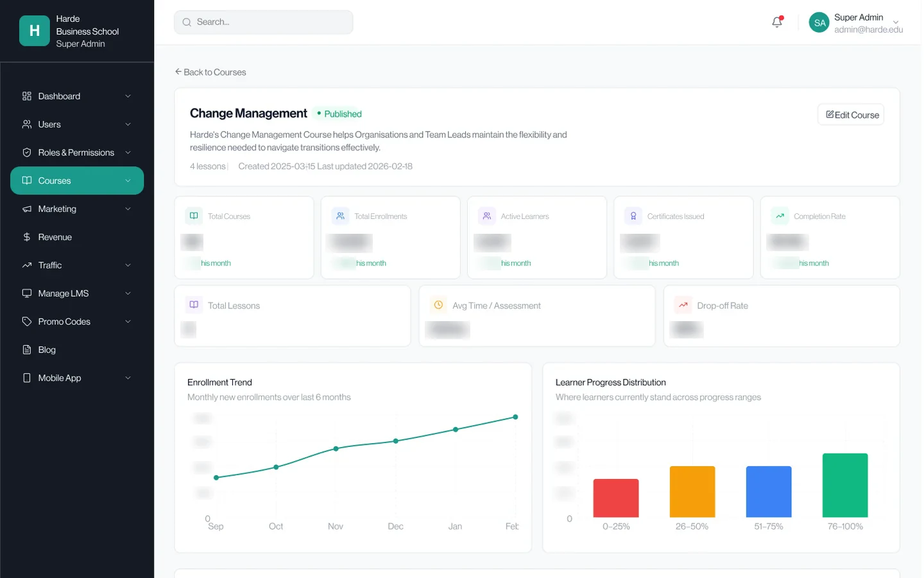Click the Avg Time clock icon
The height and width of the screenshot is (578, 924).
(438, 305)
